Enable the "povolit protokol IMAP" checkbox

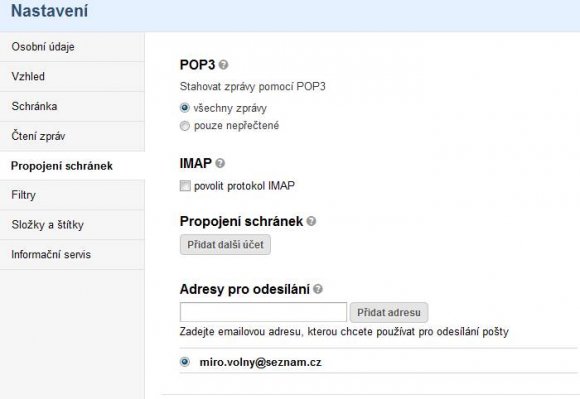(185, 186)
